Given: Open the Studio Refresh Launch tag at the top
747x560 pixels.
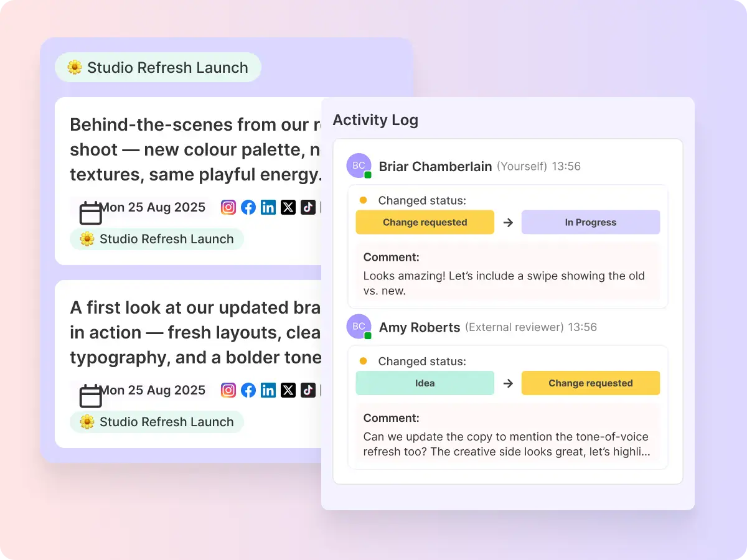Looking at the screenshot, I should (157, 67).
